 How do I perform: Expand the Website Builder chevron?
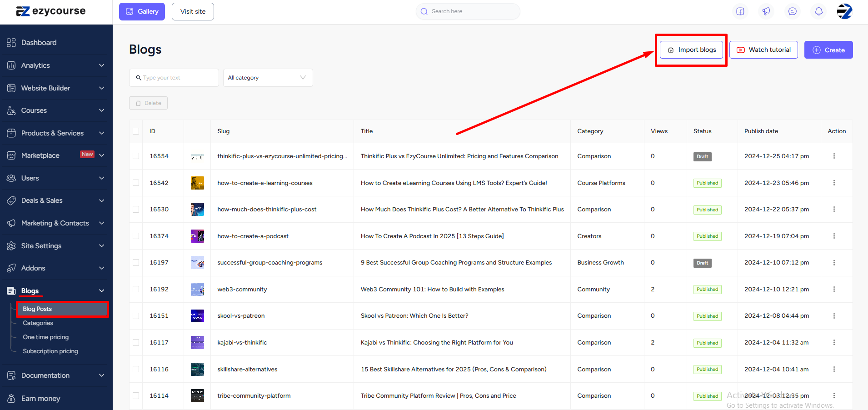point(102,88)
